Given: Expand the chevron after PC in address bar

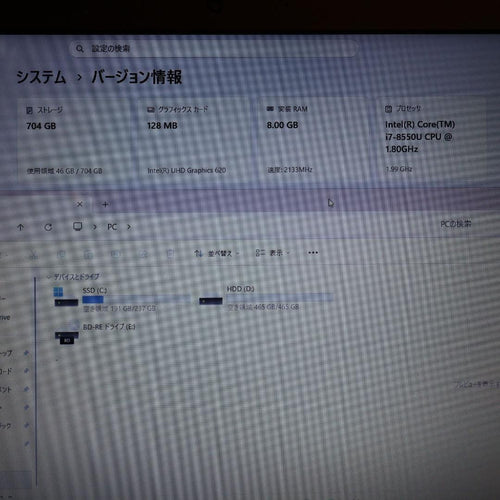Looking at the screenshot, I should point(129,227).
